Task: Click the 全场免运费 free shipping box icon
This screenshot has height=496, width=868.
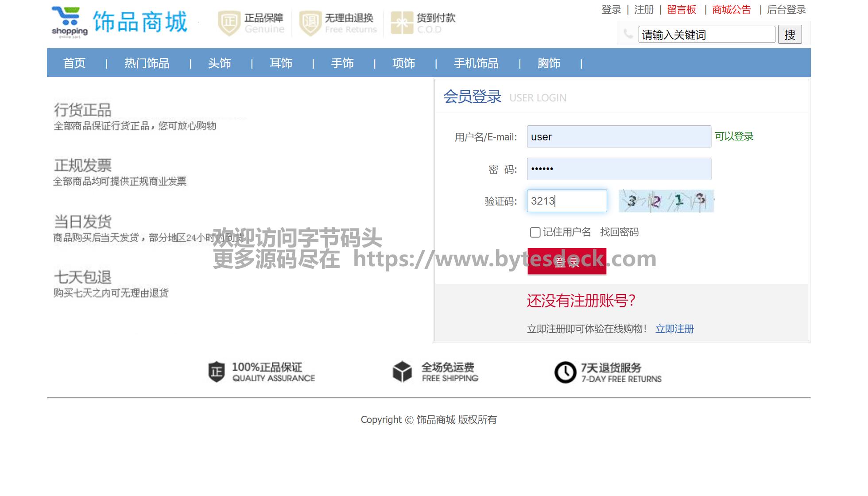Action: point(402,372)
